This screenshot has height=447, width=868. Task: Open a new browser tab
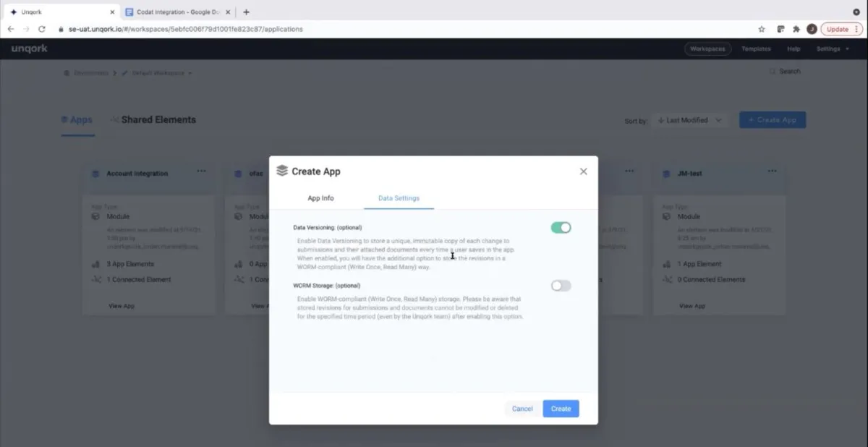246,12
